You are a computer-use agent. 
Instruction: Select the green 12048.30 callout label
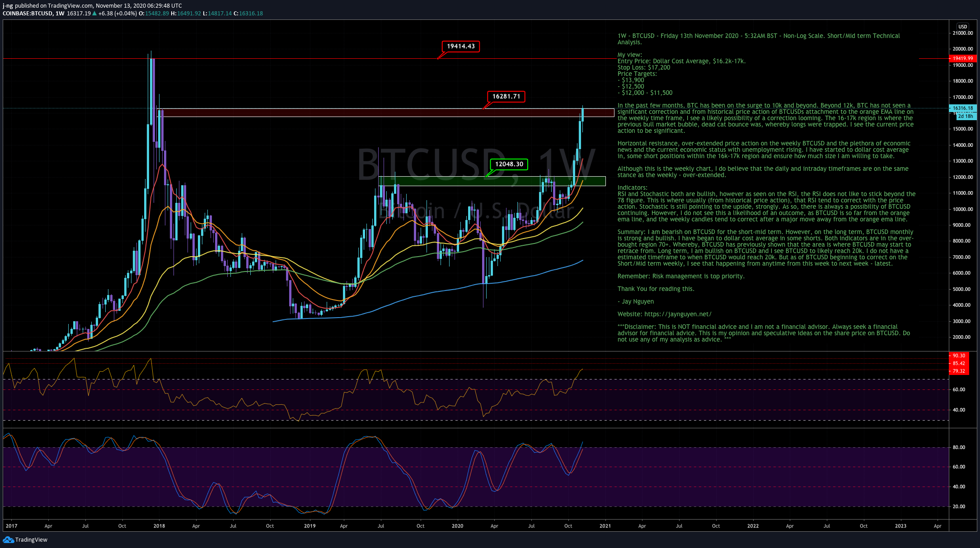(509, 164)
